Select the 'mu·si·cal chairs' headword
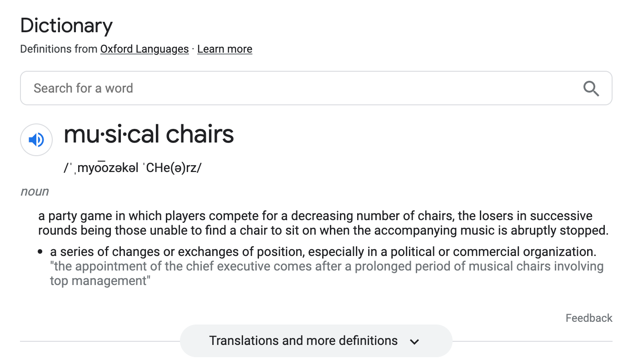The width and height of the screenshot is (638, 364). (149, 134)
